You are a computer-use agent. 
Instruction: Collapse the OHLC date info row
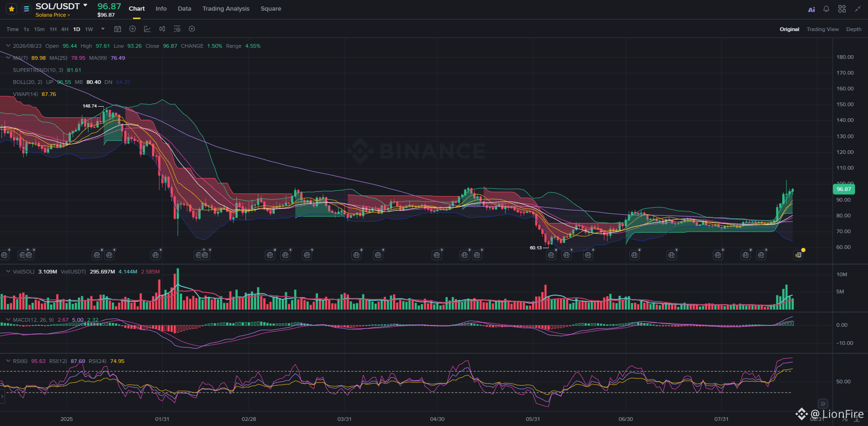(8, 45)
